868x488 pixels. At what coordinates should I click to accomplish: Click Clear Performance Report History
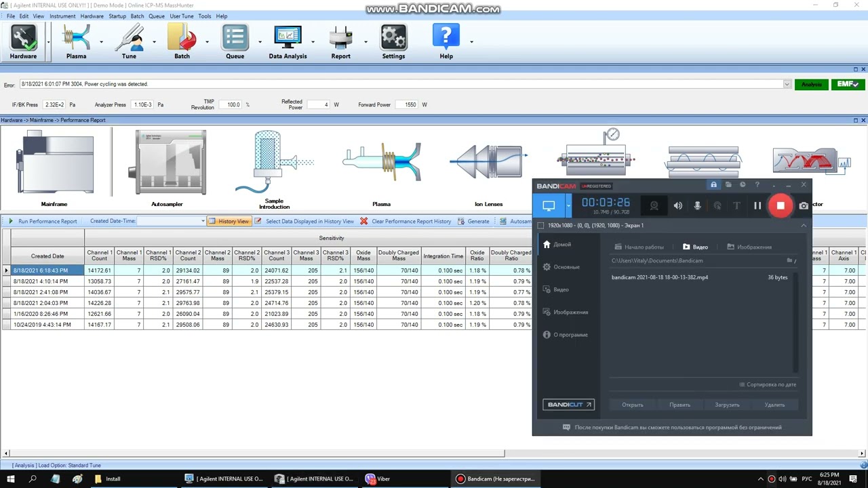(x=406, y=221)
